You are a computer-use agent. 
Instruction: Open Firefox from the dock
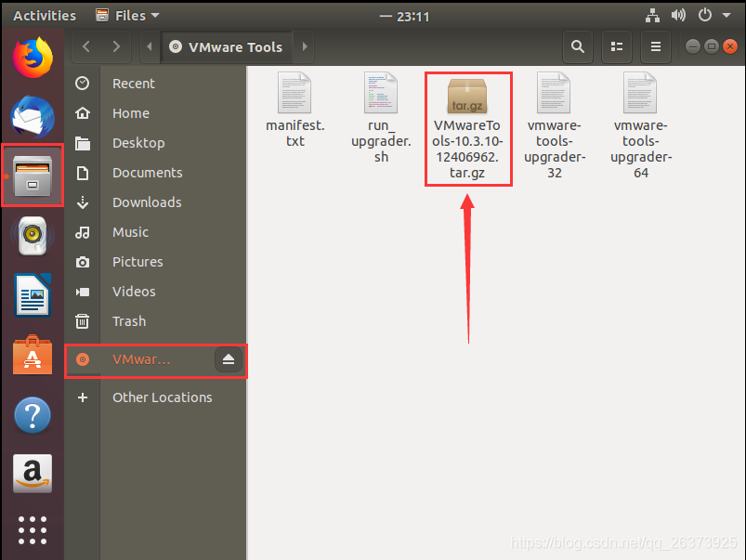[x=33, y=59]
